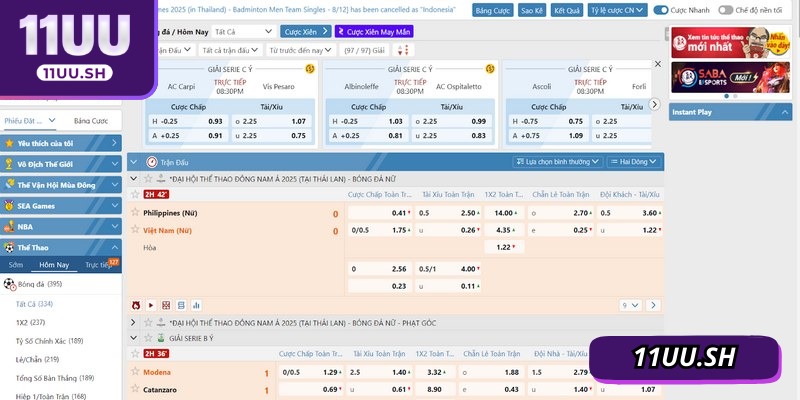The height and width of the screenshot is (400, 800).
Task: Switch to the Hôm Nay tab
Action: point(53,265)
